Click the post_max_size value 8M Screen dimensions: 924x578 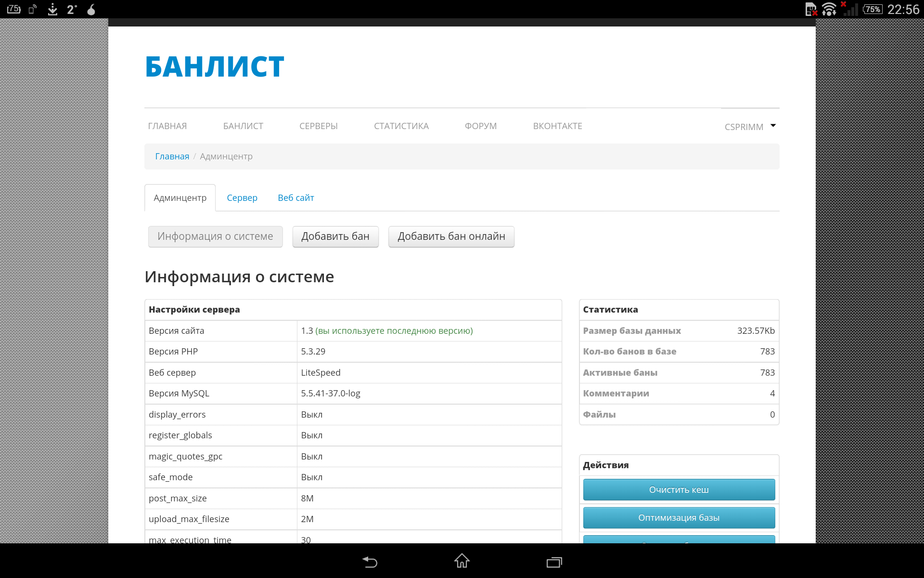pos(308,499)
